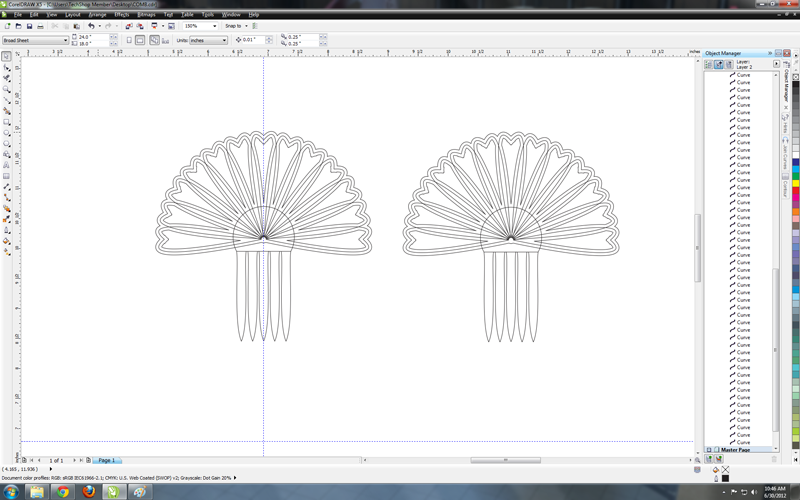Select the Table tool
This screenshot has height=500, width=800.
point(7,176)
